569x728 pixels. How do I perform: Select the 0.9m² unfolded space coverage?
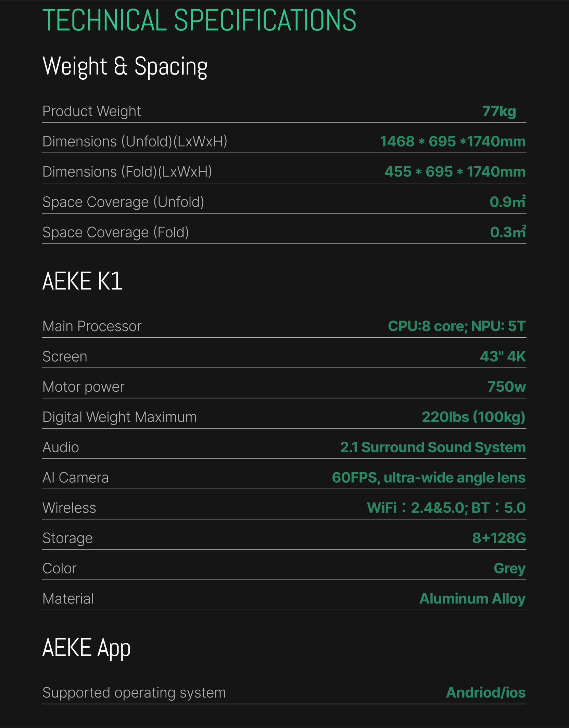pyautogui.click(x=507, y=202)
